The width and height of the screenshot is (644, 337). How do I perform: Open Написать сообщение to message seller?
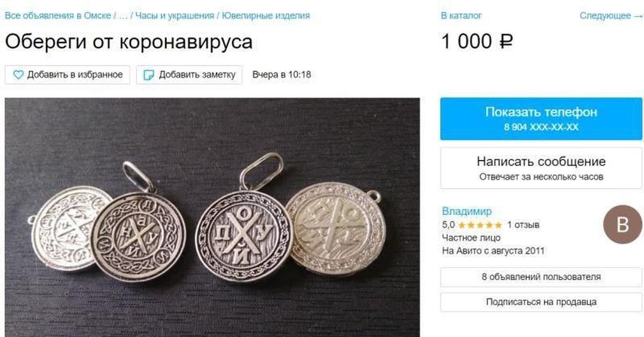541,168
